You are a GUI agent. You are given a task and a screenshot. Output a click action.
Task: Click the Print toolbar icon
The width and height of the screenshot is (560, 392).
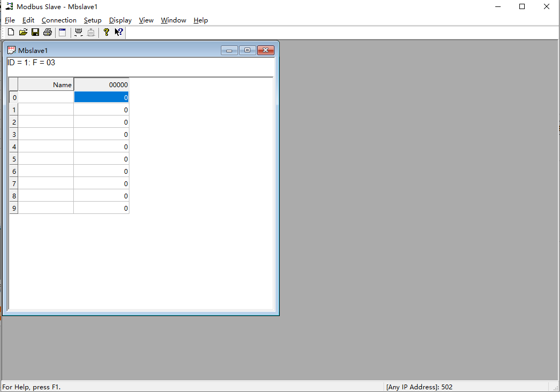tap(48, 32)
